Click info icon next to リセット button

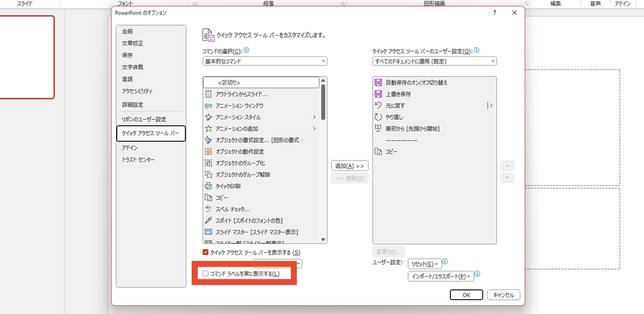(x=445, y=262)
